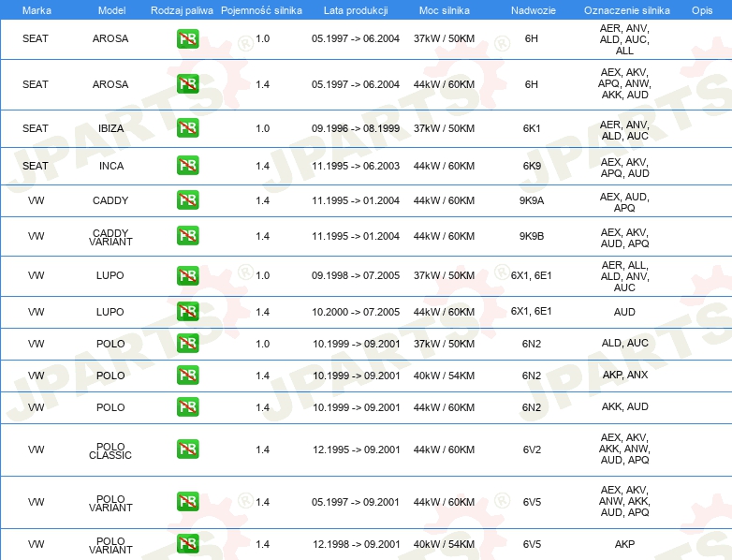Click the SEAT brand cell in the INCA row

click(x=36, y=166)
